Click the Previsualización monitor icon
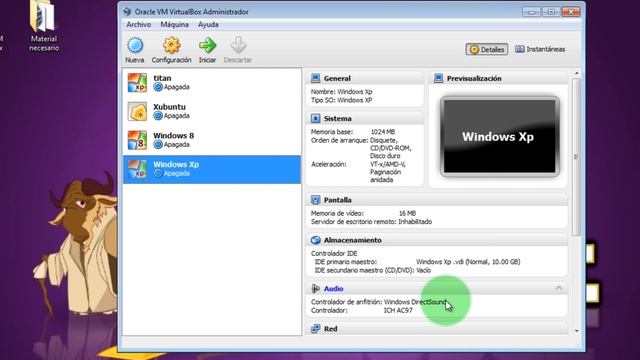The width and height of the screenshot is (640, 360). coord(438,78)
